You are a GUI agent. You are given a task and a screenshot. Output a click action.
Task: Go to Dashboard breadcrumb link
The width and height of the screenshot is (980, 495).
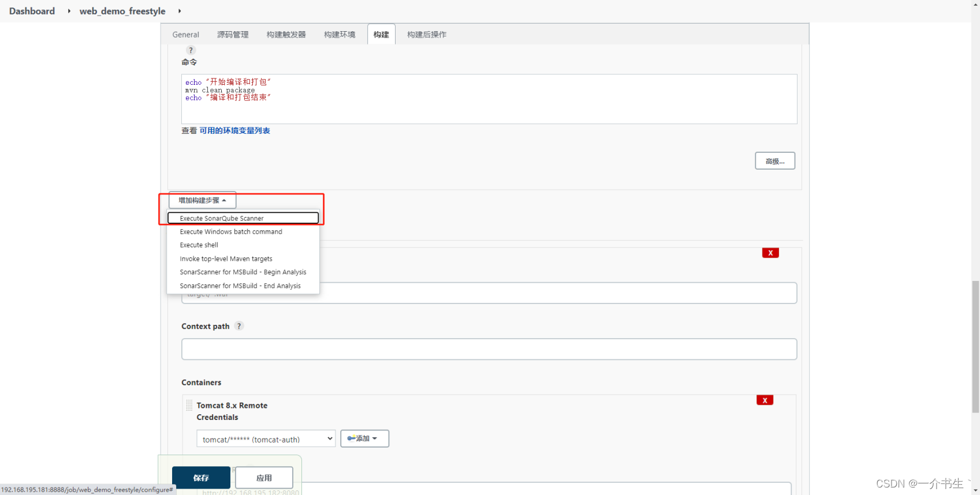[32, 11]
